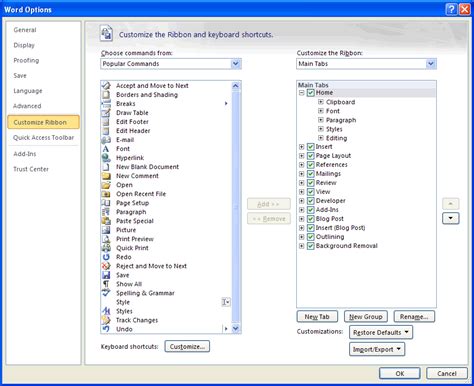The width and height of the screenshot is (474, 386).
Task: Toggle the Blog Post checkbox
Action: 311,219
